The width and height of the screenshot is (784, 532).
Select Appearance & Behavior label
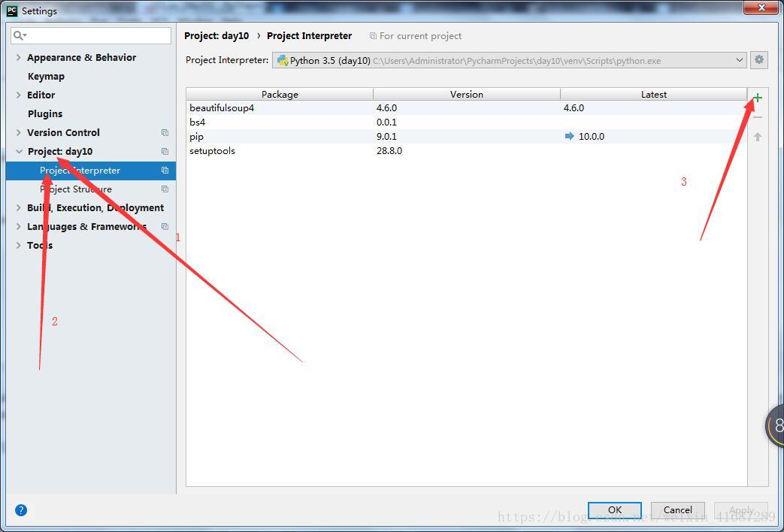click(x=81, y=58)
